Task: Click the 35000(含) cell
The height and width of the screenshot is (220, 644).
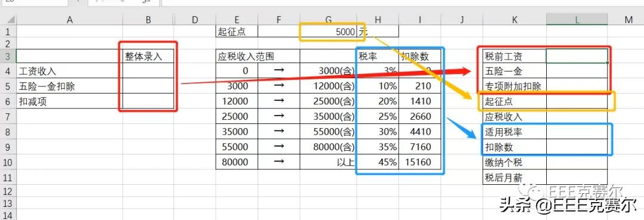Action: tap(328, 117)
